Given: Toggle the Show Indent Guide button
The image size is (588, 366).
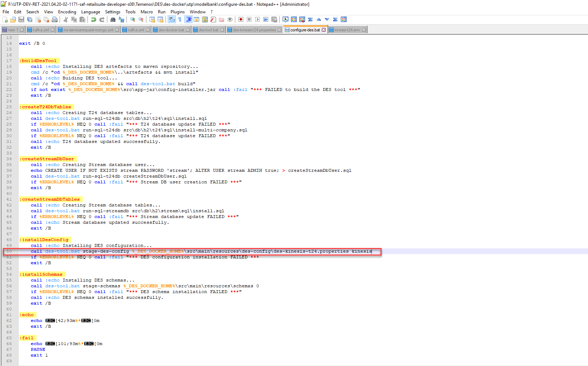Looking at the screenshot, I should coord(188,19).
